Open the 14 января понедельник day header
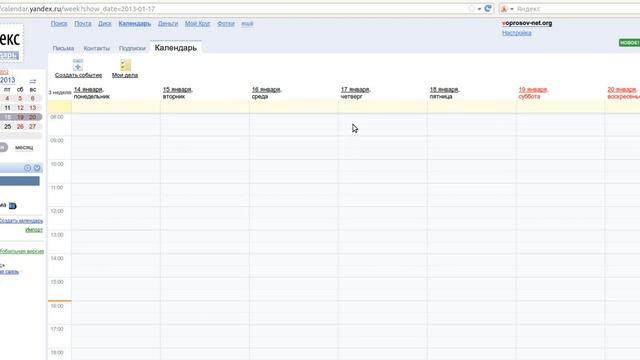640x360 pixels. pyautogui.click(x=92, y=93)
